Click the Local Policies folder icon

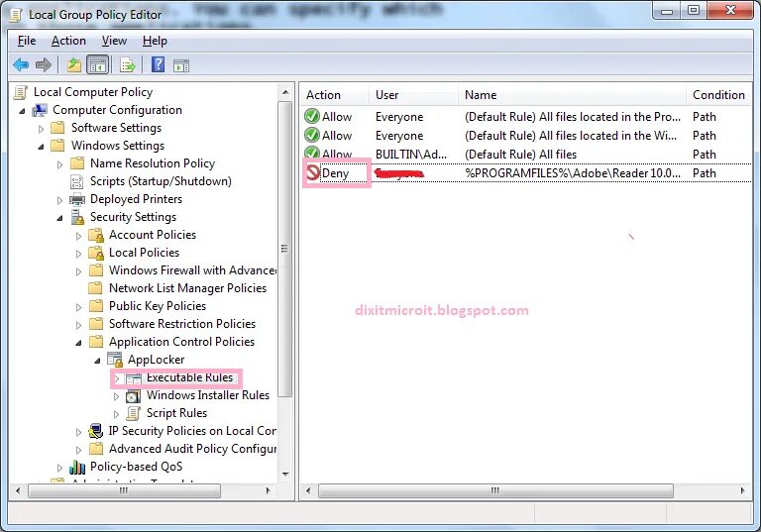96,253
